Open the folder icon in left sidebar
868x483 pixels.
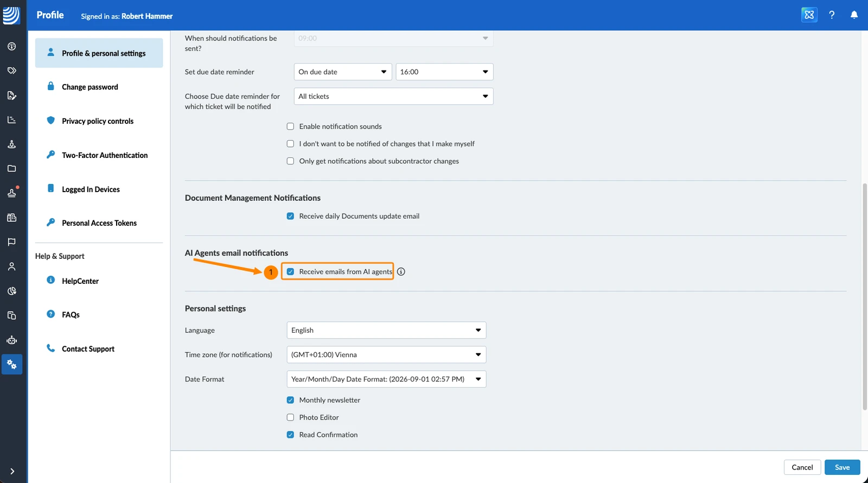point(11,169)
